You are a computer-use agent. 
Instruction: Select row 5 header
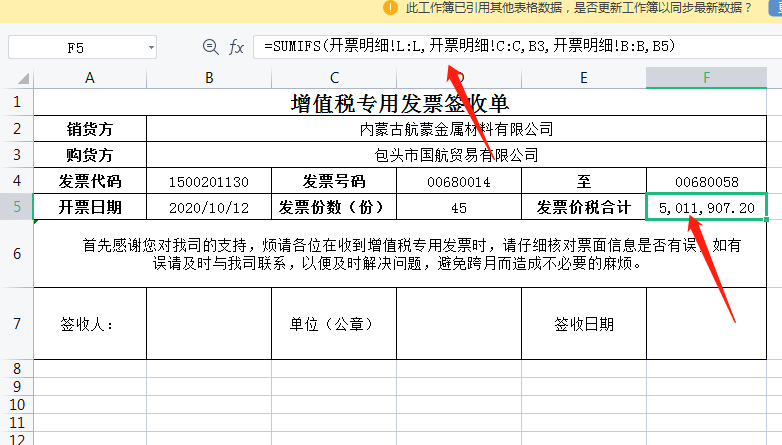point(16,207)
